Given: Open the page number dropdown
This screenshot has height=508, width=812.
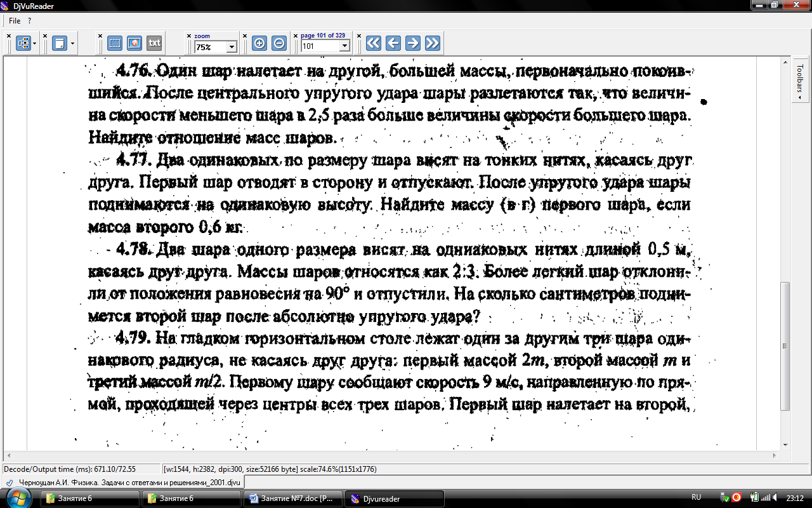Looking at the screenshot, I should pyautogui.click(x=344, y=46).
